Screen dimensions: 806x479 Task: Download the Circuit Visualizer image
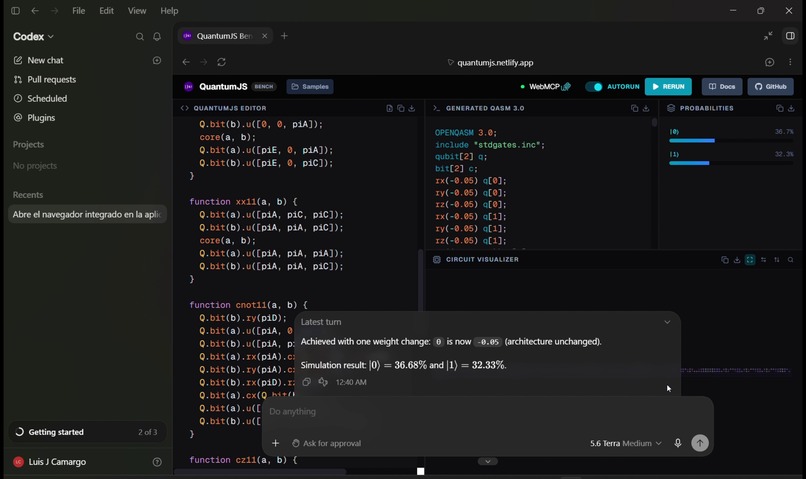(x=737, y=260)
